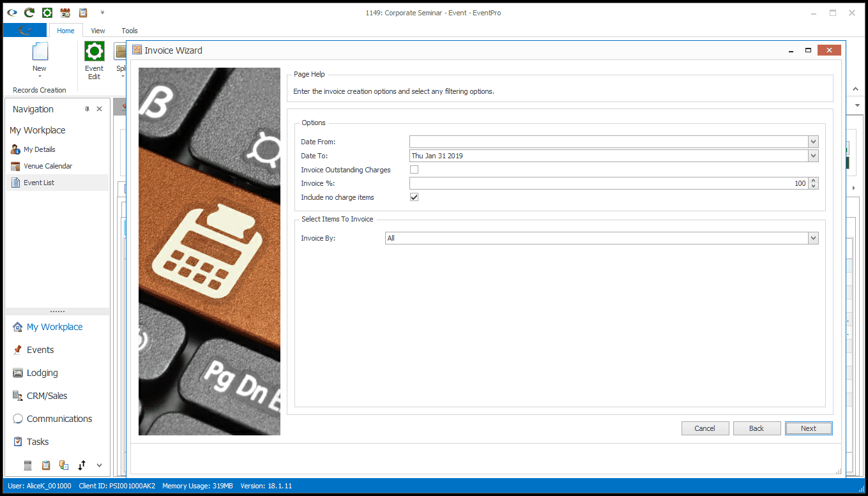Open the blue application menu button
868x496 pixels.
pos(25,30)
